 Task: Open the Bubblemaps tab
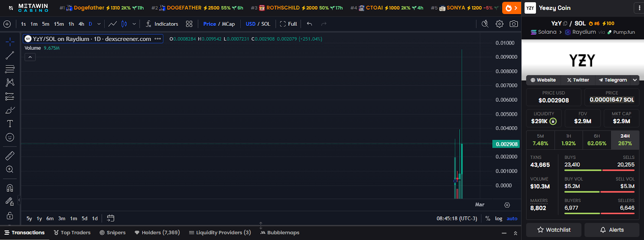coord(280,233)
